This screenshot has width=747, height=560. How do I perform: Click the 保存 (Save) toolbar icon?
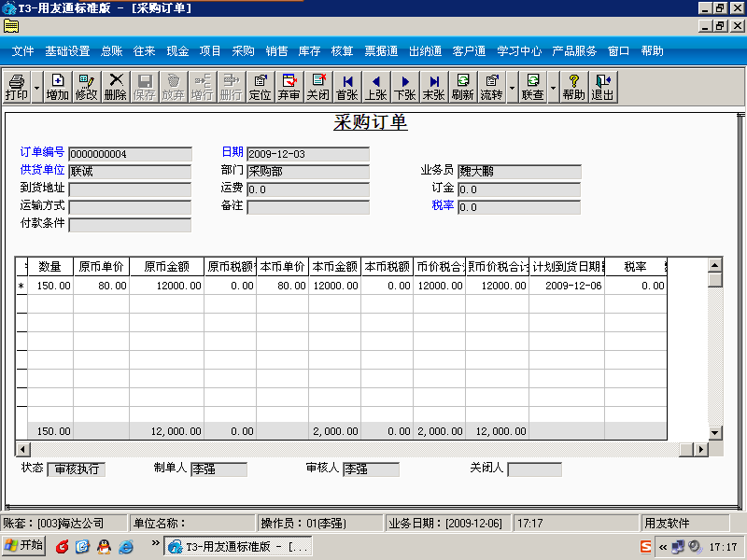pos(144,87)
